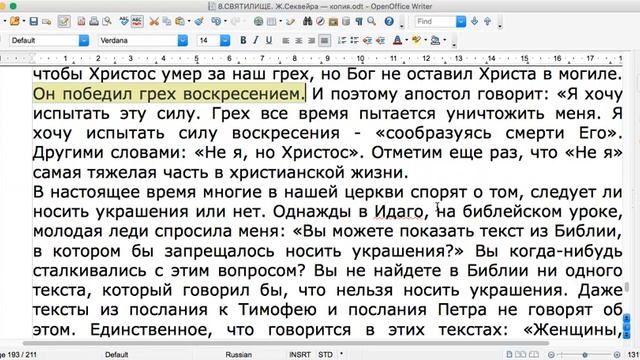The image size is (640, 360).
Task: Click the Default page style in status bar
Action: (x=116, y=355)
